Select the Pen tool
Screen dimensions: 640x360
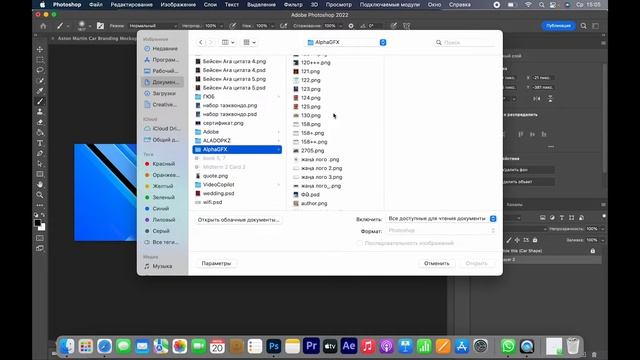point(40,153)
